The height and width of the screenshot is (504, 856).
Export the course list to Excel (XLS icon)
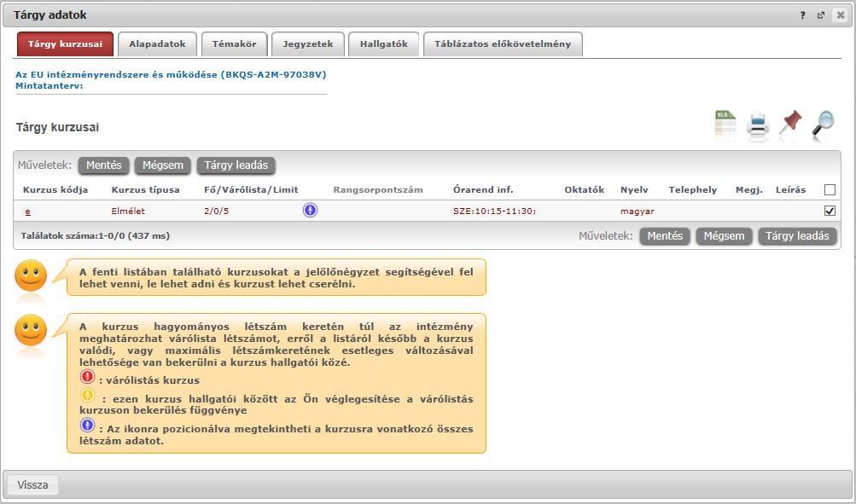click(725, 124)
